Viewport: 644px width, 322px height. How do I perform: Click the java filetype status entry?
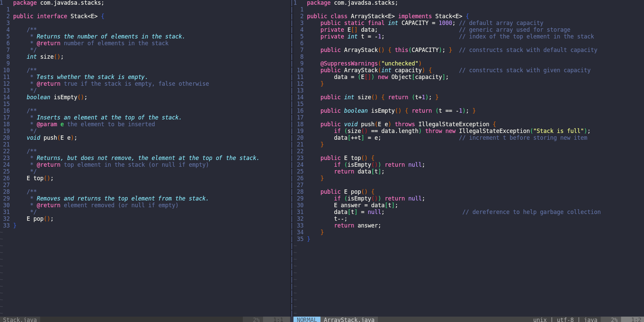[590, 320]
